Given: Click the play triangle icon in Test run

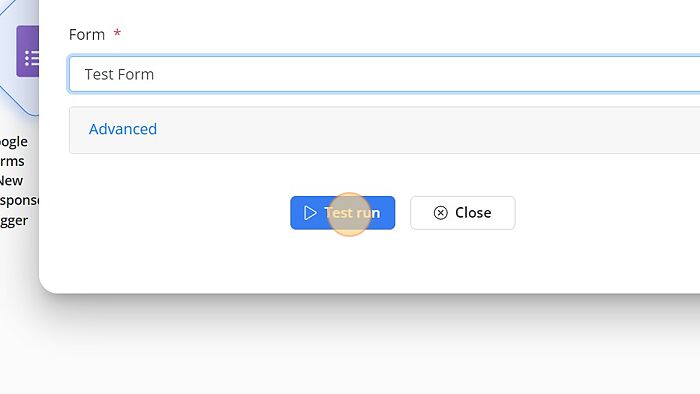Looking at the screenshot, I should [310, 213].
